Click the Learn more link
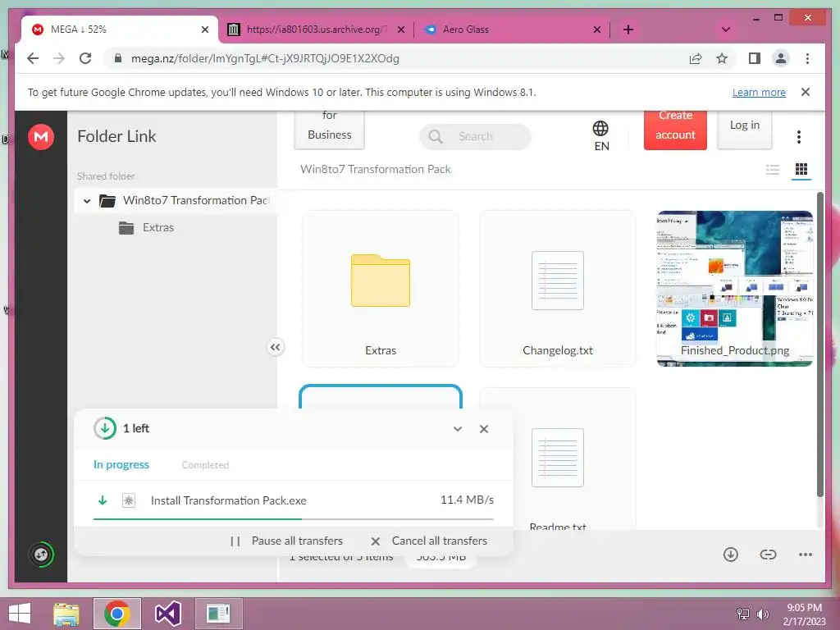 (x=759, y=92)
